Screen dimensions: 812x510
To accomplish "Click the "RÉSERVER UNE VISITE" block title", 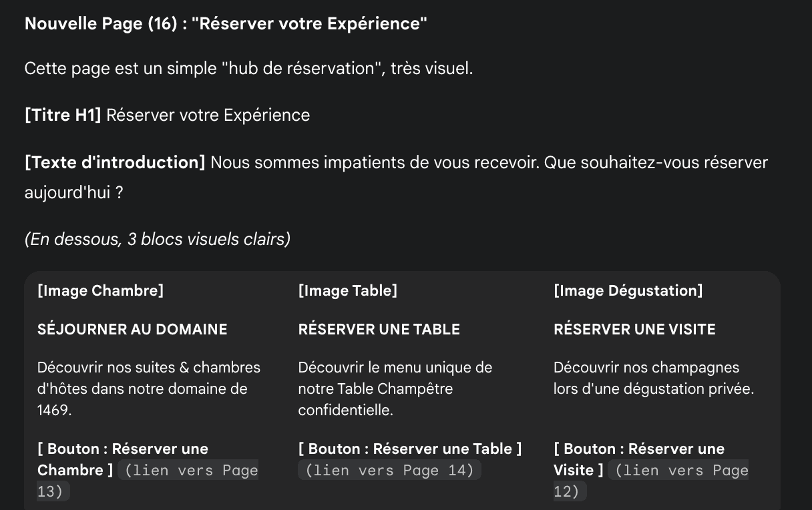I will pos(634,329).
